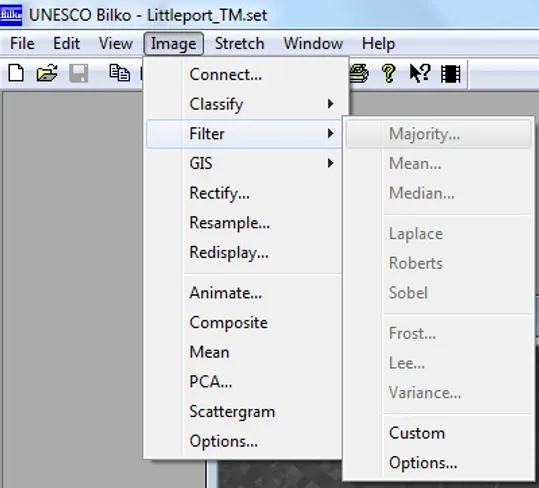This screenshot has width=539, height=488.
Task: Close the open Image menu
Action: [174, 44]
